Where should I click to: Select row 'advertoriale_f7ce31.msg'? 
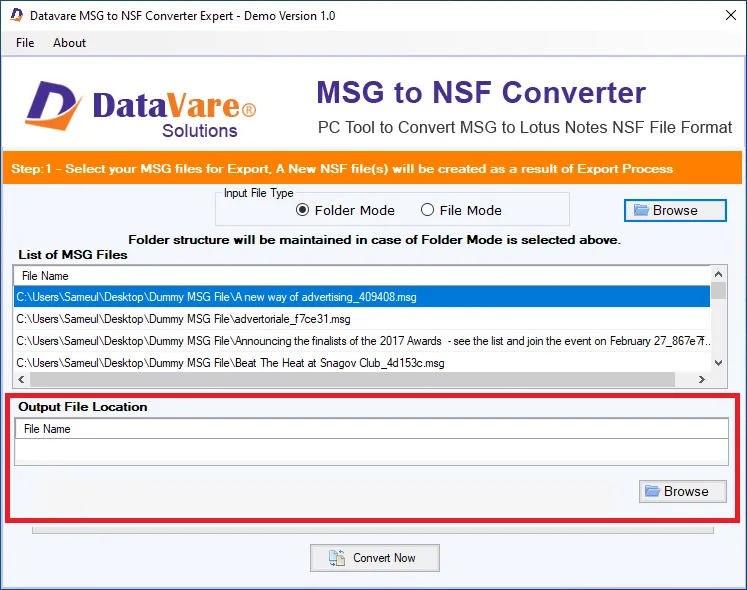coord(362,319)
